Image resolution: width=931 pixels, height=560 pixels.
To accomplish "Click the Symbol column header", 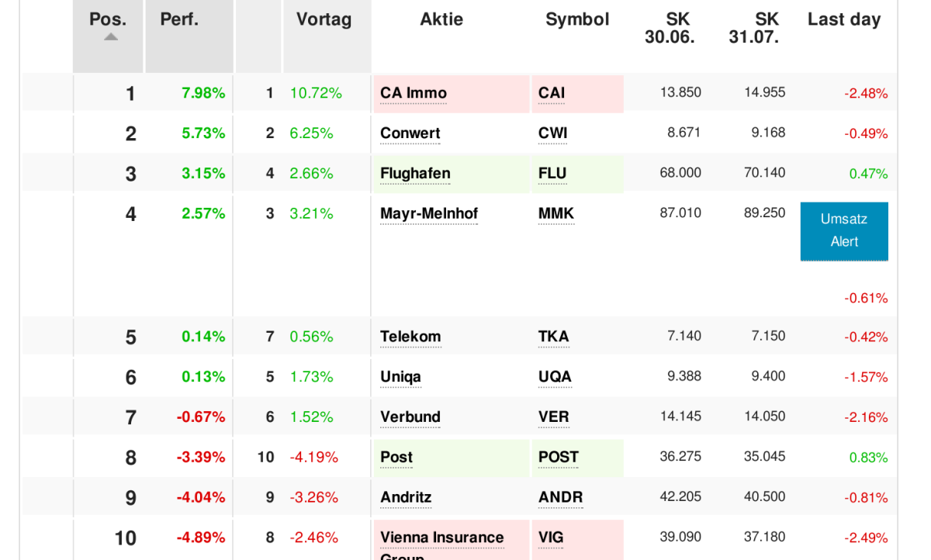I will pyautogui.click(x=577, y=19).
